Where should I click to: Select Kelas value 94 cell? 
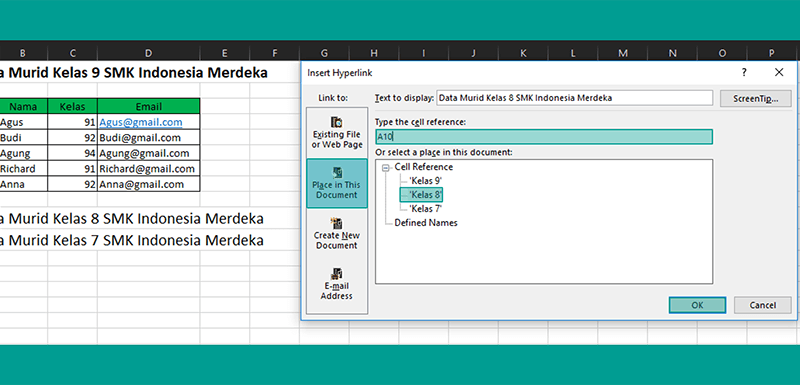click(x=72, y=153)
